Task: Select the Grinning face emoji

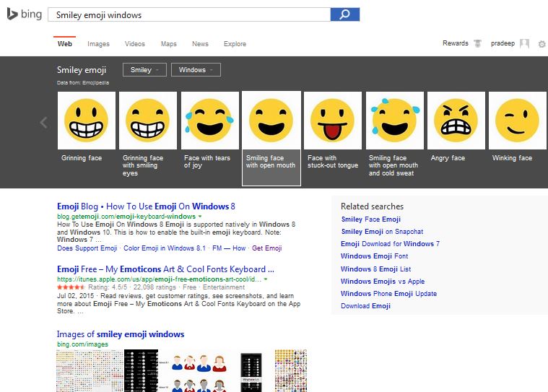Action: (x=87, y=121)
